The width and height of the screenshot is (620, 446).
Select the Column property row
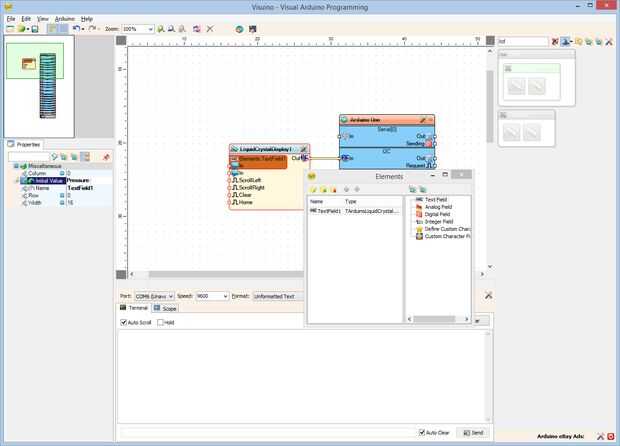tap(63, 173)
